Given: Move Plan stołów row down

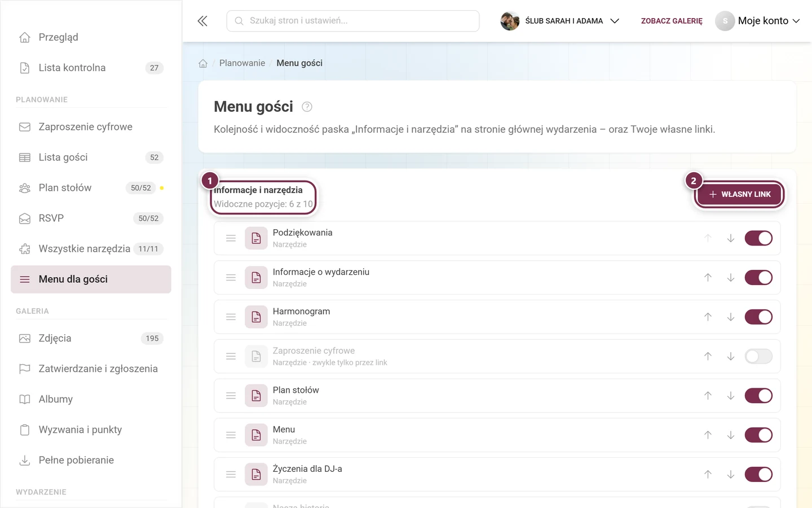Looking at the screenshot, I should pyautogui.click(x=730, y=396).
